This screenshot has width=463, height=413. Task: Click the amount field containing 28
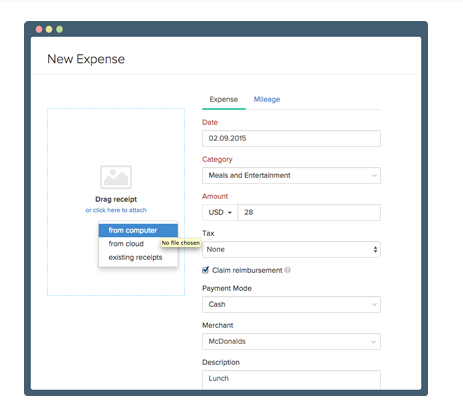coord(309,212)
